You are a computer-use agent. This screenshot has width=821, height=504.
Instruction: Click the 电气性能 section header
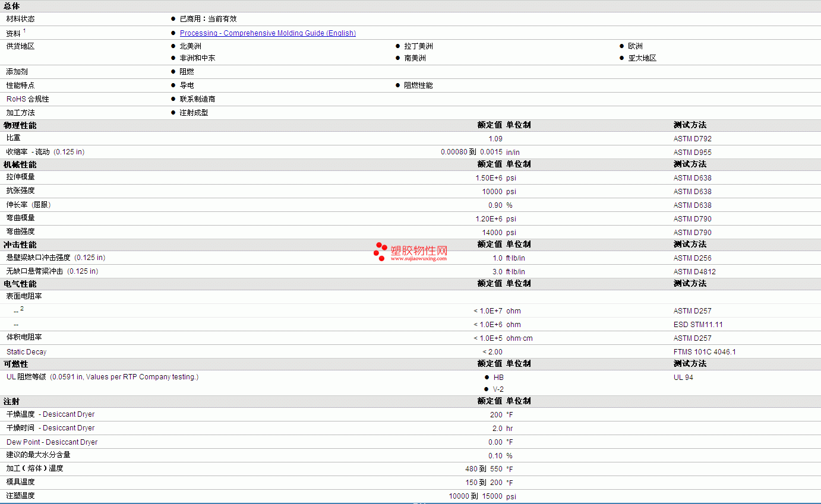[20, 284]
